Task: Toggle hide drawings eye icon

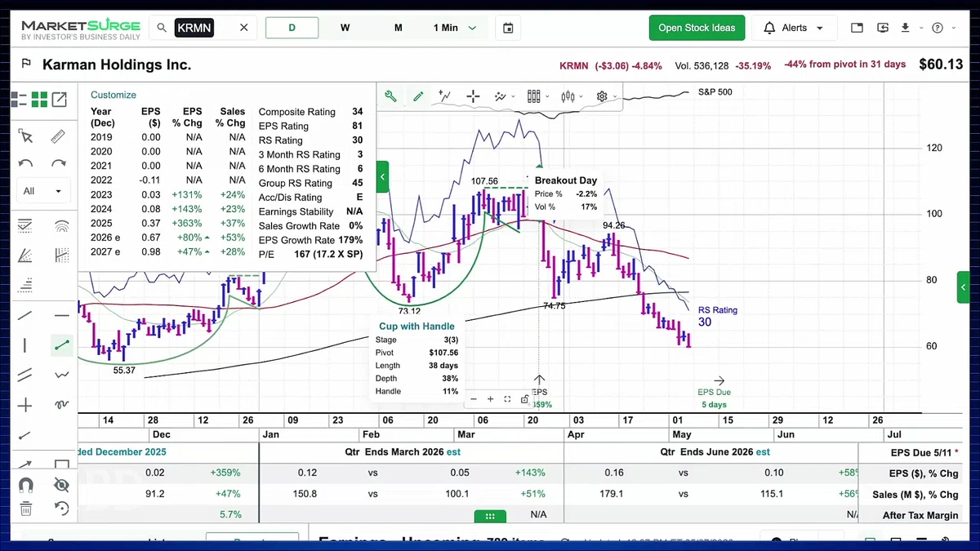Action: [x=61, y=485]
